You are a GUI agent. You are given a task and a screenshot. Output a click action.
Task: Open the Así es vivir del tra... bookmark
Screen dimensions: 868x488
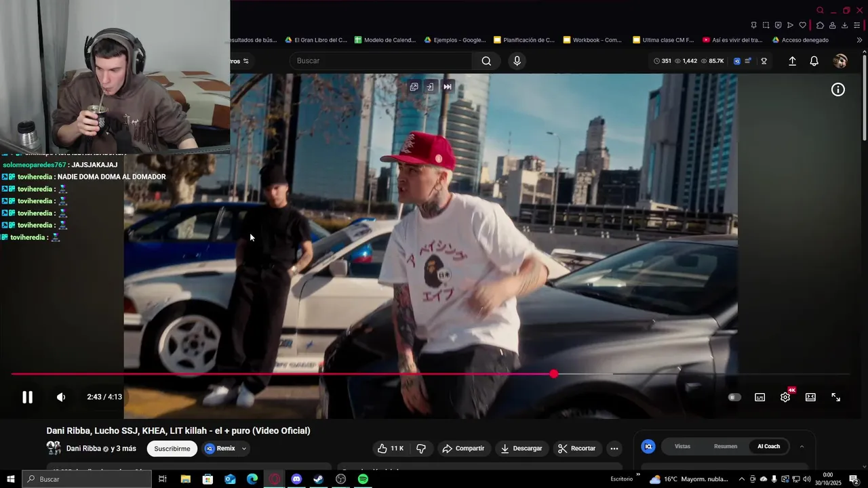733,40
